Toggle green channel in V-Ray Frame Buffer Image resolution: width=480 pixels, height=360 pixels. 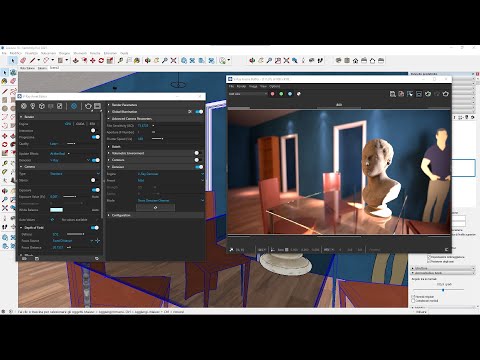(281, 94)
